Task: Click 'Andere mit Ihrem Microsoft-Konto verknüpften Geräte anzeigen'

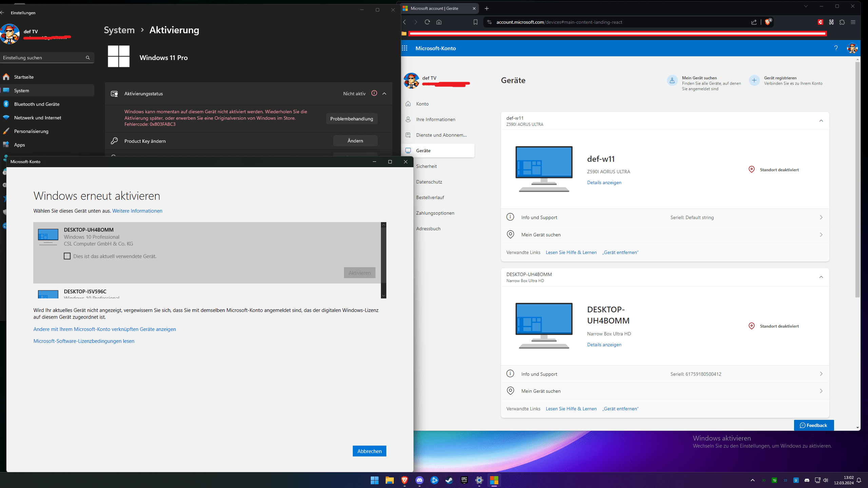Action: pos(104,329)
